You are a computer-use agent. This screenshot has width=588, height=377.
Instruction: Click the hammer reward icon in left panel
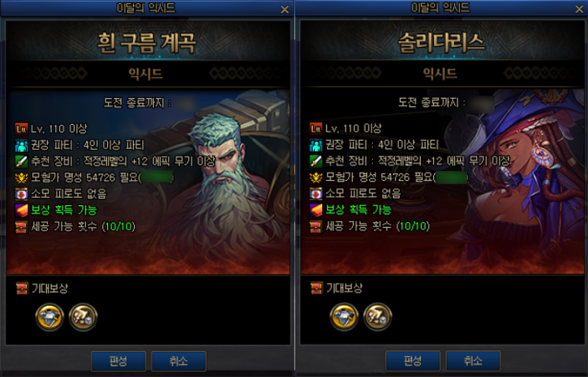(x=84, y=317)
